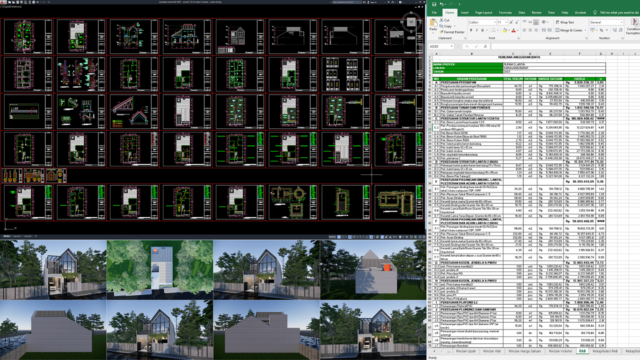Click the Cut scissors command in Excel
The image size is (640, 360).
(x=445, y=20)
